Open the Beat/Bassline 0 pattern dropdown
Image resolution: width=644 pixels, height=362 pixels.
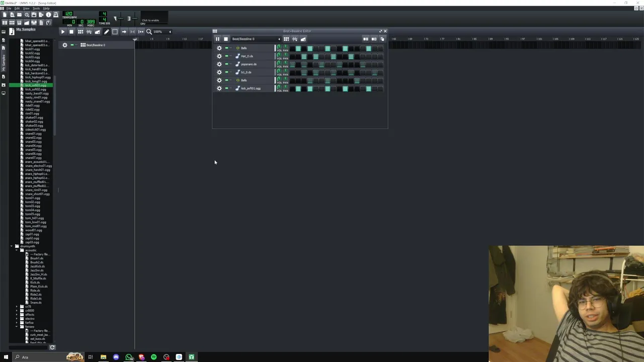pyautogui.click(x=256, y=39)
